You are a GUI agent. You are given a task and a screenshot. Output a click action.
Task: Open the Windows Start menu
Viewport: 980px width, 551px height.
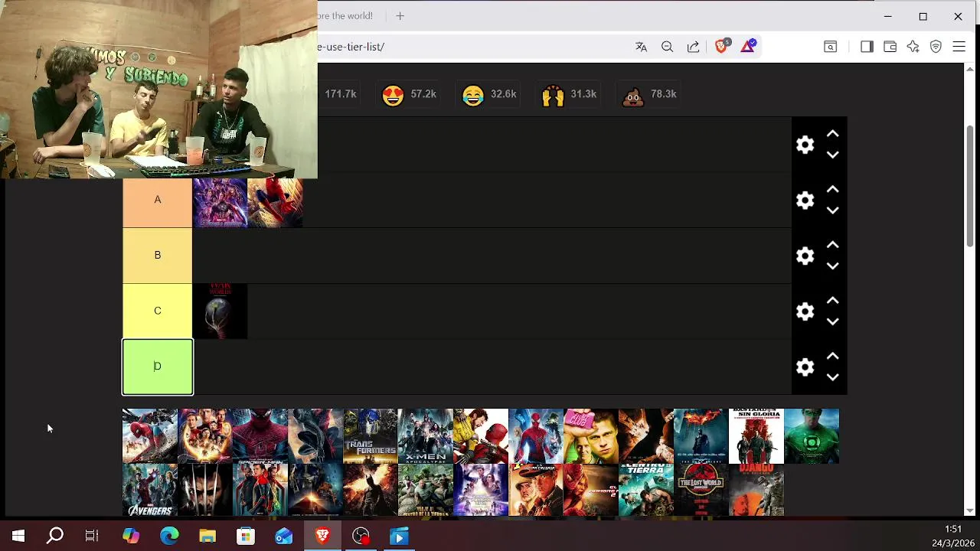18,536
